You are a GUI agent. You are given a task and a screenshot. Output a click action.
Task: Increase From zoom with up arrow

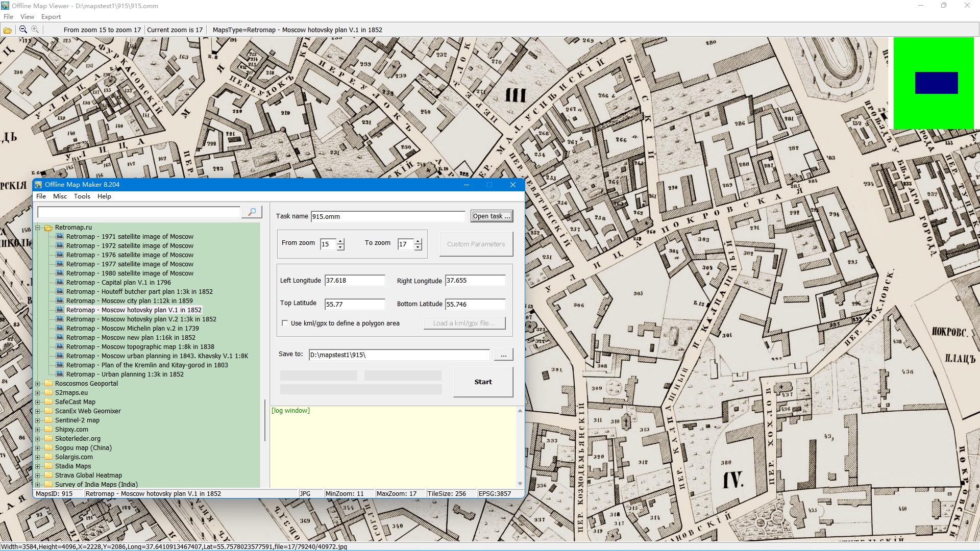(340, 241)
